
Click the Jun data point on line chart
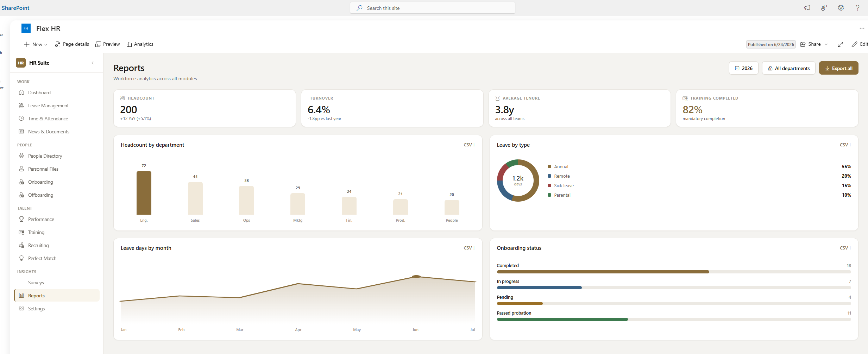pos(416,277)
